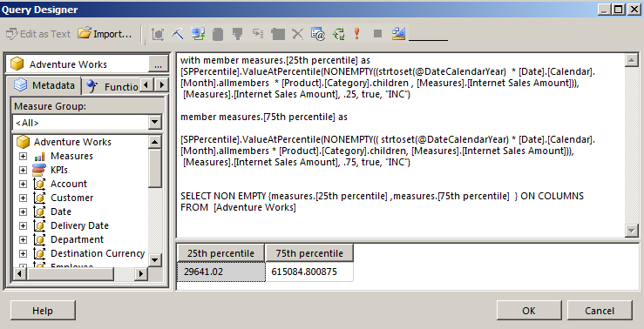Expand the Customer dimension
Image resolution: width=644 pixels, height=329 pixels.
pyautogui.click(x=23, y=198)
